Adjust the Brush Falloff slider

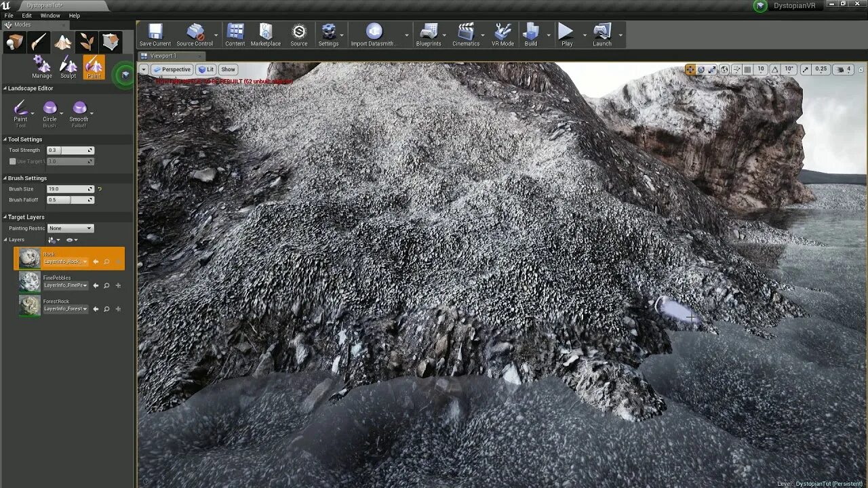click(71, 200)
